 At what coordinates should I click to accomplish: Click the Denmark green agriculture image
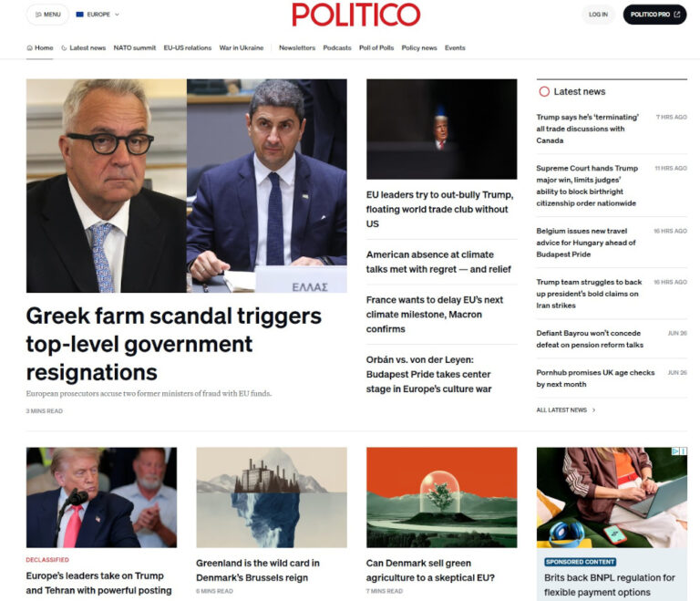(x=441, y=497)
